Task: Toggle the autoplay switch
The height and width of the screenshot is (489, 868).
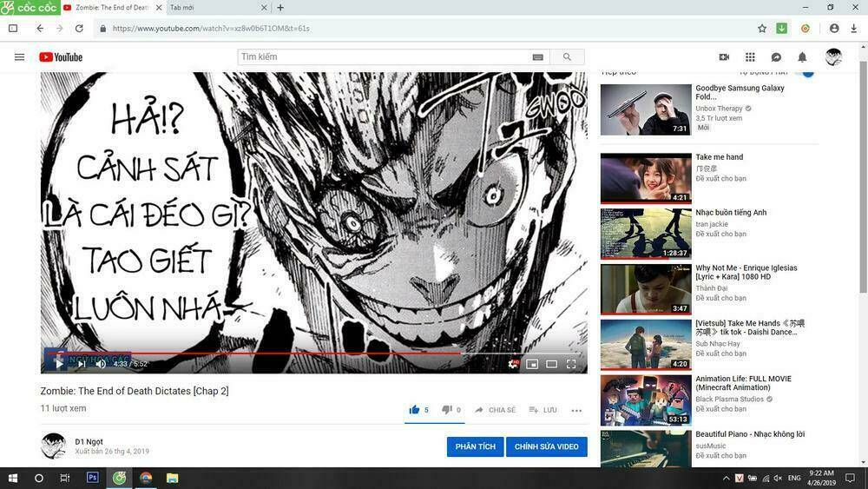Action: coord(807,73)
